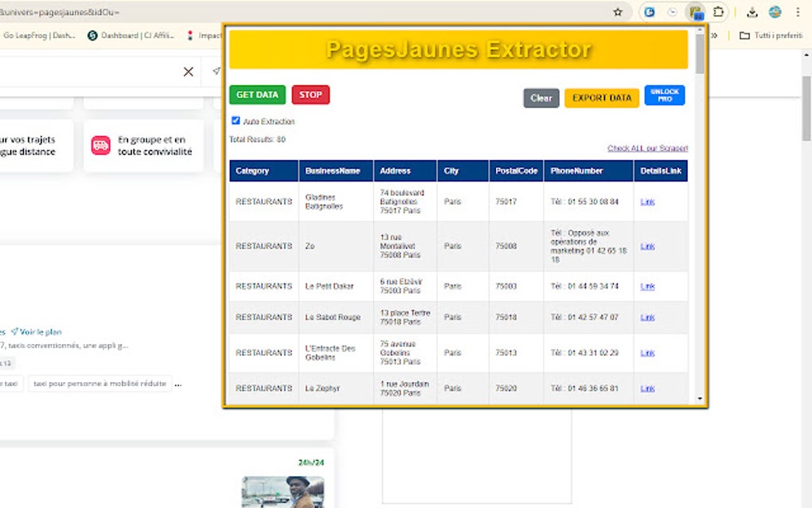
Task: Open the Go LeapFrog bookmark
Action: click(38, 35)
